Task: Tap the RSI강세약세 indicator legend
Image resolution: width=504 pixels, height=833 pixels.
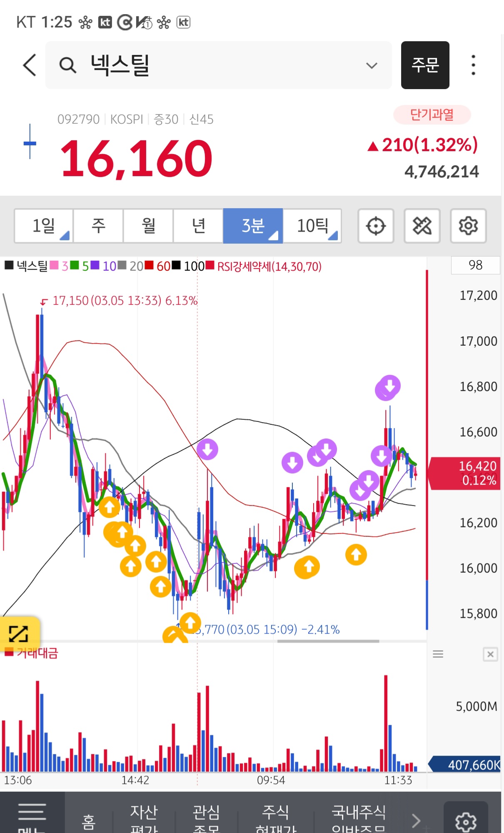Action: (x=264, y=266)
